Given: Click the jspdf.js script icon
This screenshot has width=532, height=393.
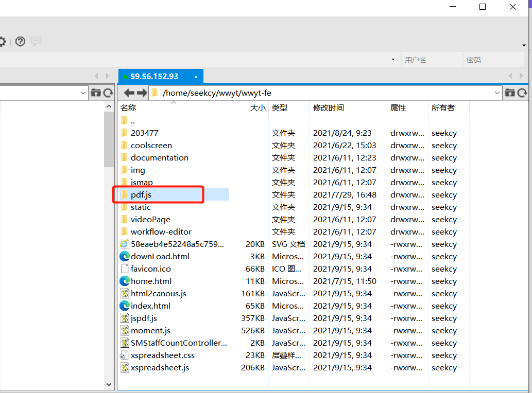Looking at the screenshot, I should 125,318.
